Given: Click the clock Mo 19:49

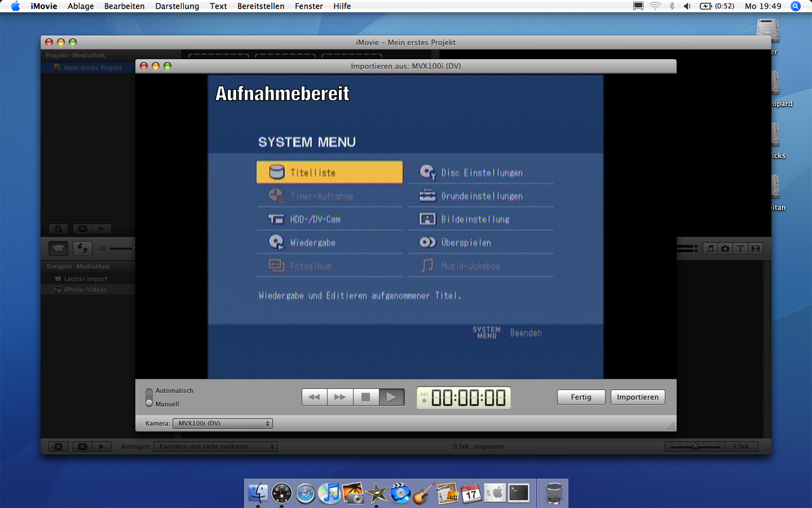Looking at the screenshot, I should click(x=763, y=6).
